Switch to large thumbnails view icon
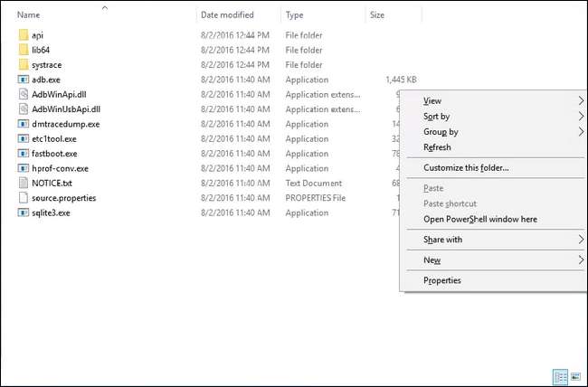The width and height of the screenshot is (588, 387). click(x=575, y=377)
